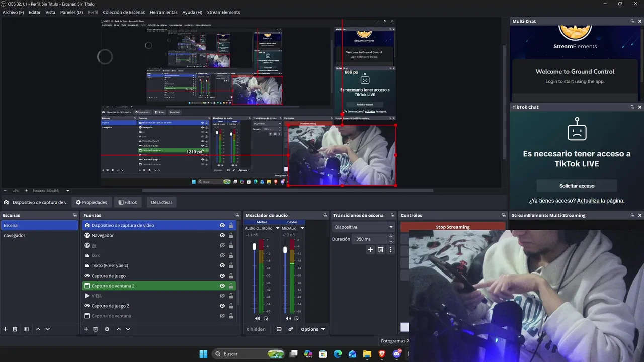Toggle the lock on Captura de juego 2 source
This screenshot has height=362, width=644.
coord(231,306)
